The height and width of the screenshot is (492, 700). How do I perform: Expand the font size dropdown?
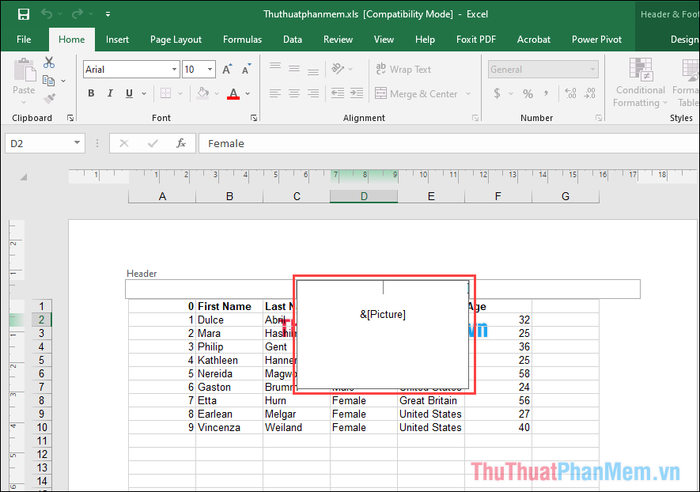209,70
